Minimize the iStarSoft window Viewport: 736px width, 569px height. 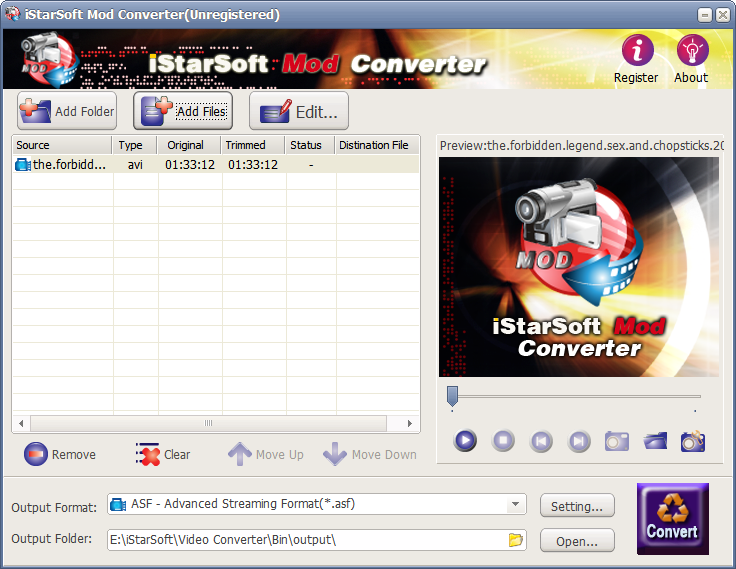point(705,15)
